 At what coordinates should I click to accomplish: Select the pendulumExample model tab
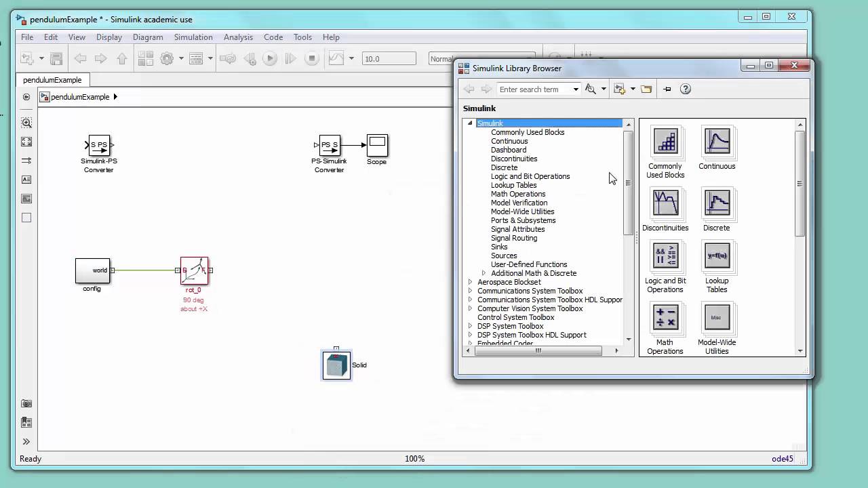point(52,80)
